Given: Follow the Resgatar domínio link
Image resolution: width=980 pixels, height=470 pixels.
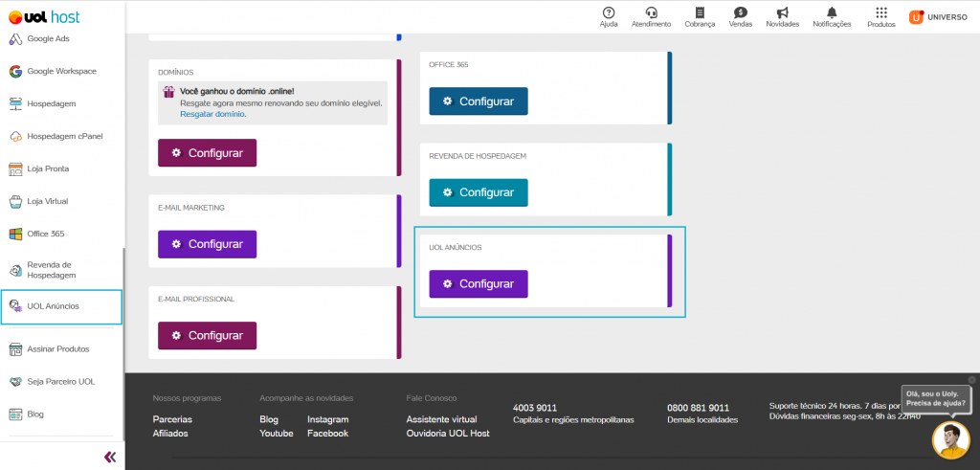Looking at the screenshot, I should (212, 114).
